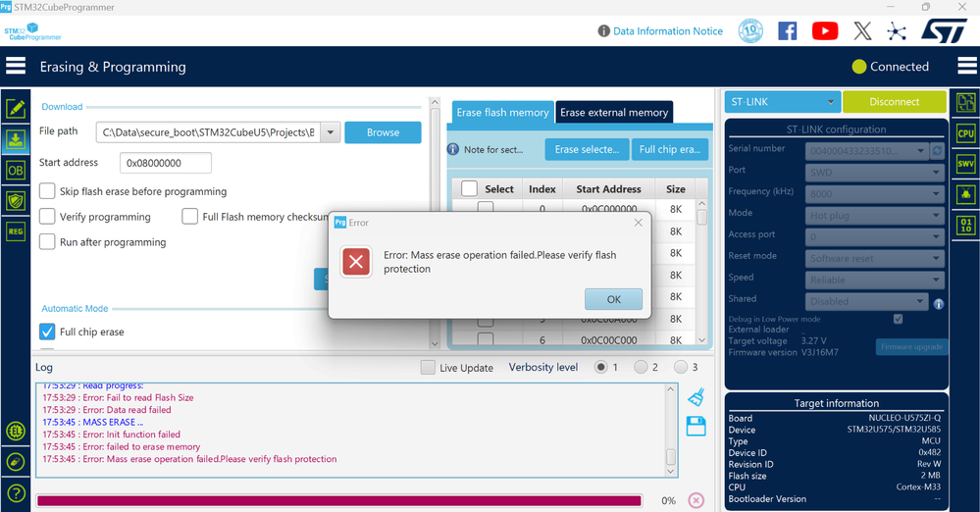Viewport: 980px width, 512px height.
Task: Switch to the Erase flash memory tab
Action: point(502,113)
